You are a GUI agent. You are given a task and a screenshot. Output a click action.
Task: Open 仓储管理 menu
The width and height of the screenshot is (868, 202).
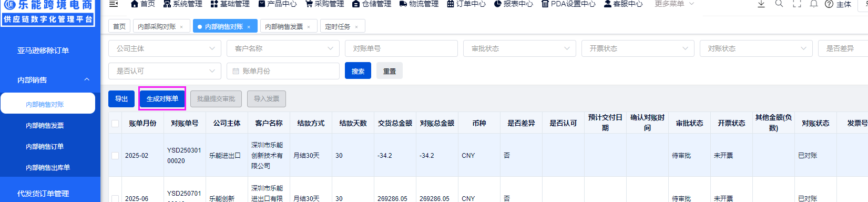[x=372, y=4]
